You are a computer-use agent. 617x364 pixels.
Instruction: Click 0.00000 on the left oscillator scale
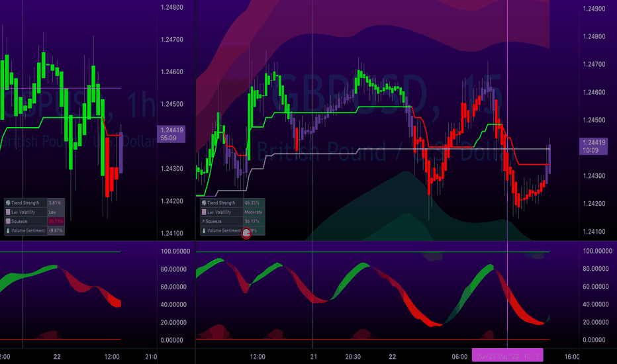click(x=172, y=340)
